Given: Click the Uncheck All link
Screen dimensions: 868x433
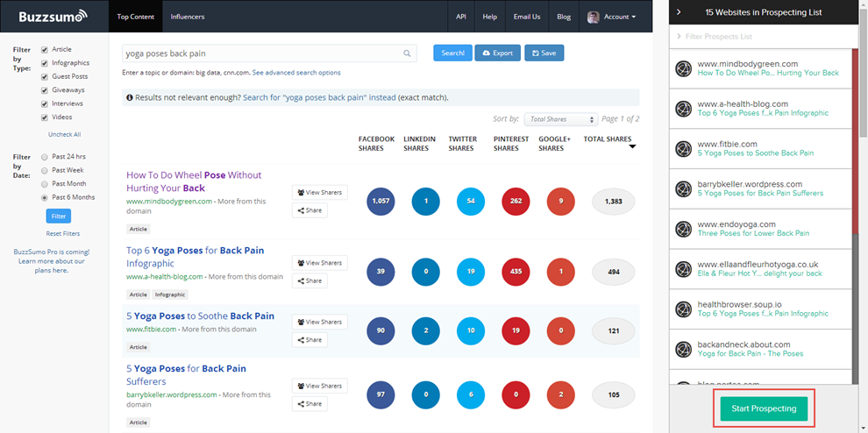Looking at the screenshot, I should (x=64, y=135).
